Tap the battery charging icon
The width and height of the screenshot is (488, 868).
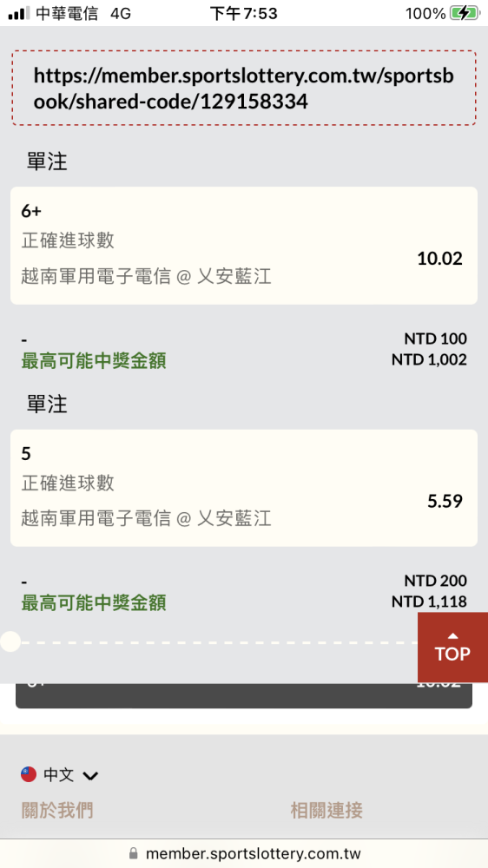pyautogui.click(x=465, y=13)
